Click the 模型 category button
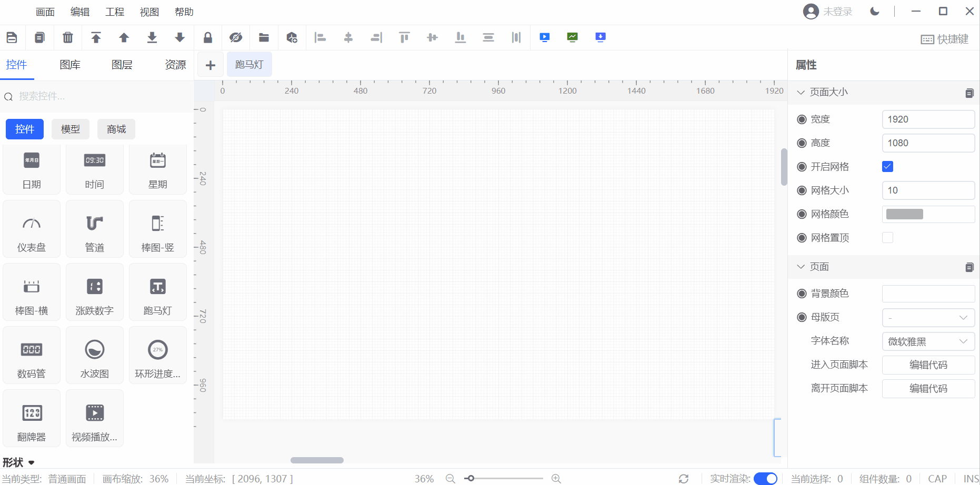 pyautogui.click(x=71, y=129)
